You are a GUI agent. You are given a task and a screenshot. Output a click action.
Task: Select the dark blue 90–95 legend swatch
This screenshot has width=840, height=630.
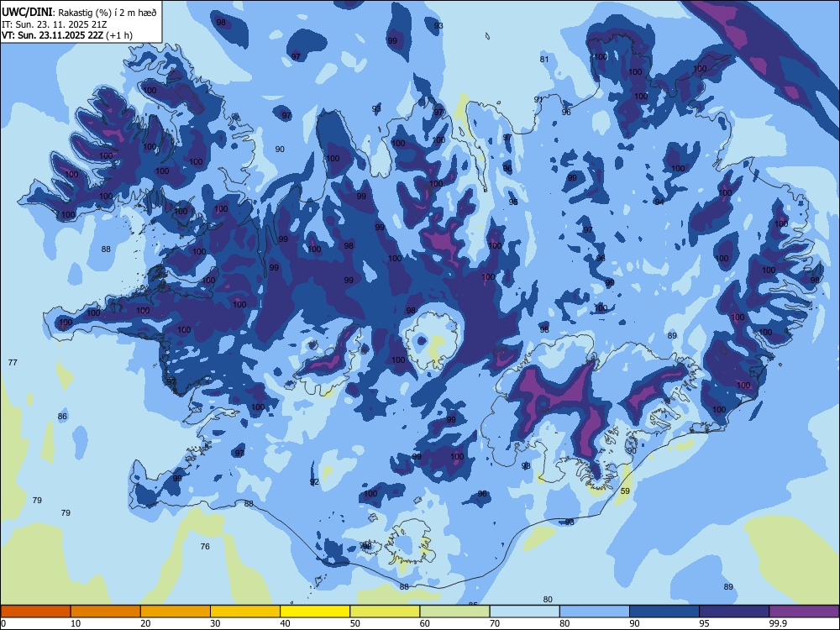click(x=664, y=612)
